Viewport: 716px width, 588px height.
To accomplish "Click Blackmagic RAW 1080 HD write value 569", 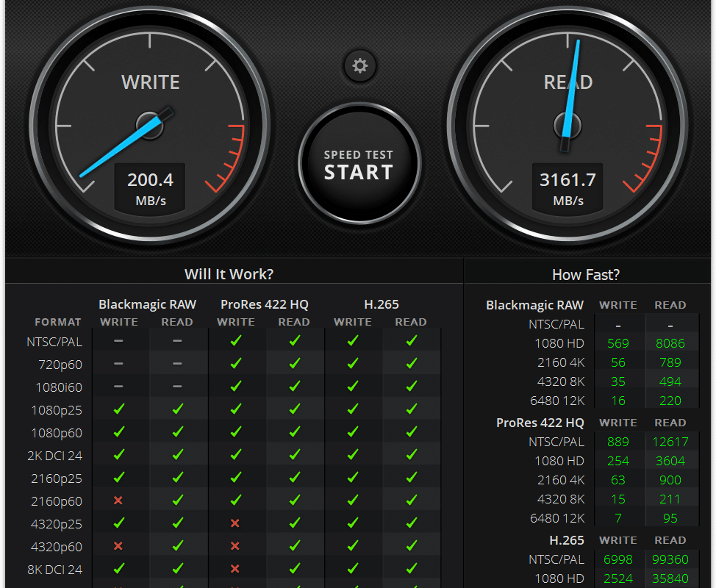I will [618, 343].
